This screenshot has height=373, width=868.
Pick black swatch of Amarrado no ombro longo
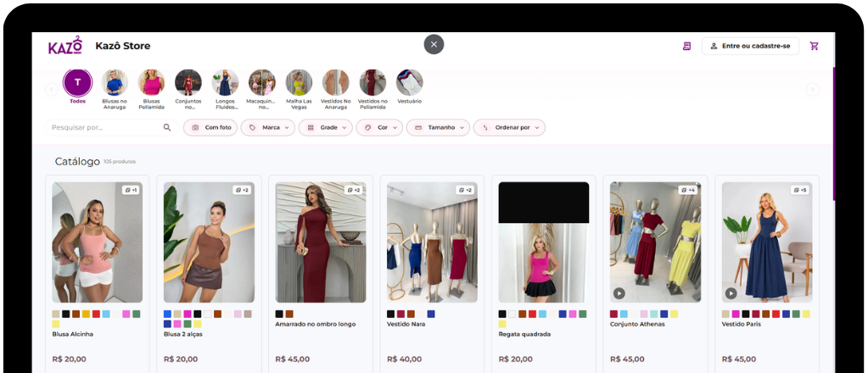(279, 314)
